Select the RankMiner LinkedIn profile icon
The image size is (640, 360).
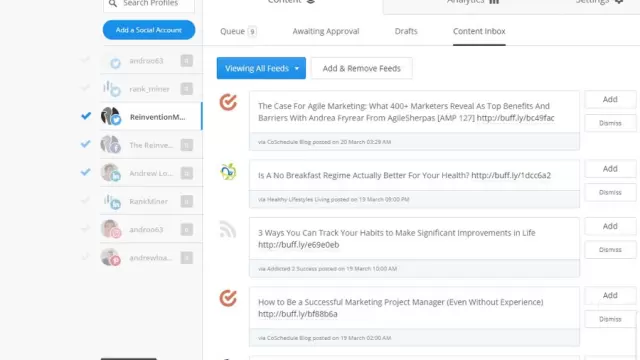[111, 201]
